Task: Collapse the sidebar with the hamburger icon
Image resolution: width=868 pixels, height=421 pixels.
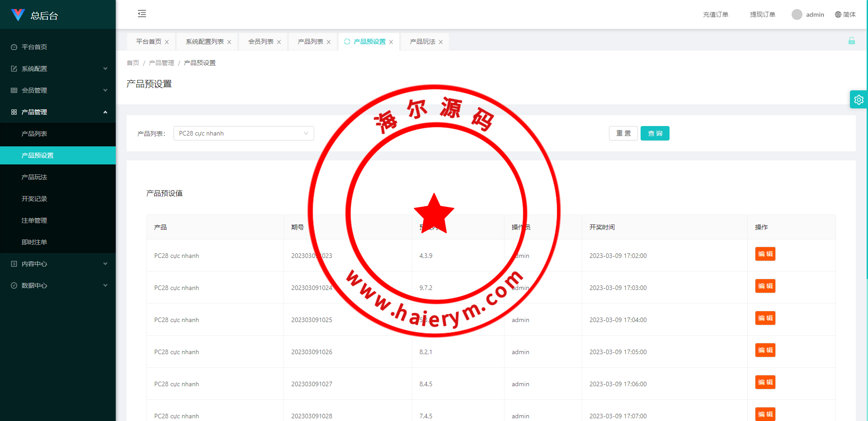Action: (142, 14)
